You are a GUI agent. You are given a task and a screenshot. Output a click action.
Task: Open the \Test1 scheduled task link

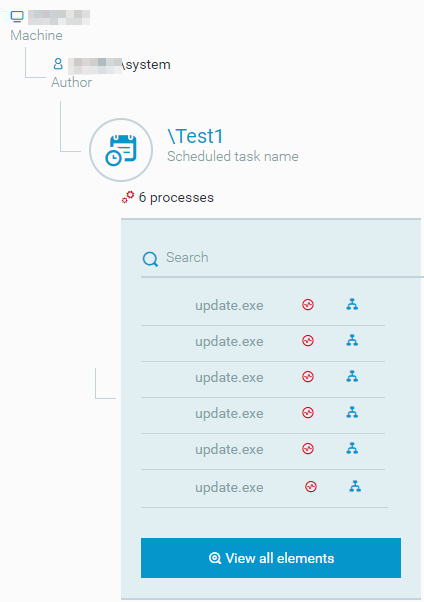pos(195,136)
